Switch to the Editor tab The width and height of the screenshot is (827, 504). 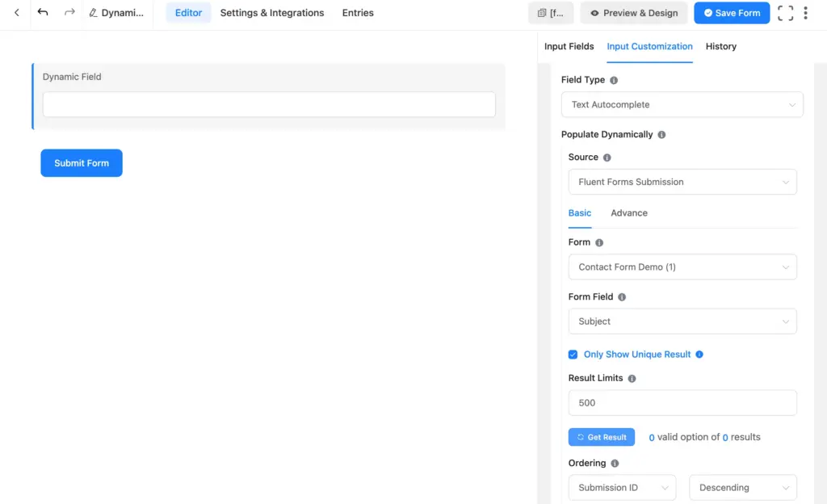pos(188,13)
